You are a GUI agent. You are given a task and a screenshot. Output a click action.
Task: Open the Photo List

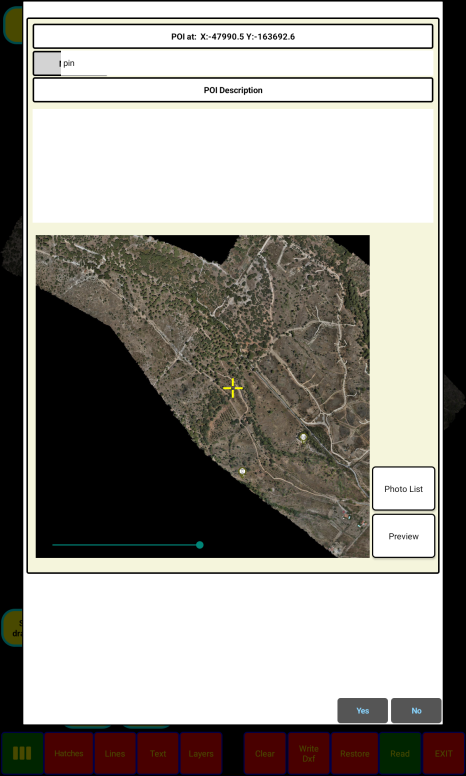coord(404,489)
